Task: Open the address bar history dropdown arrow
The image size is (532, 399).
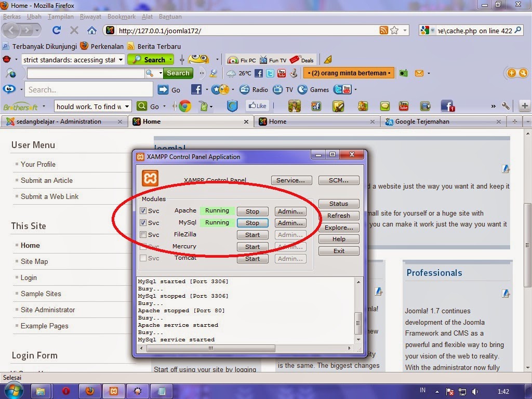Action: coord(405,31)
